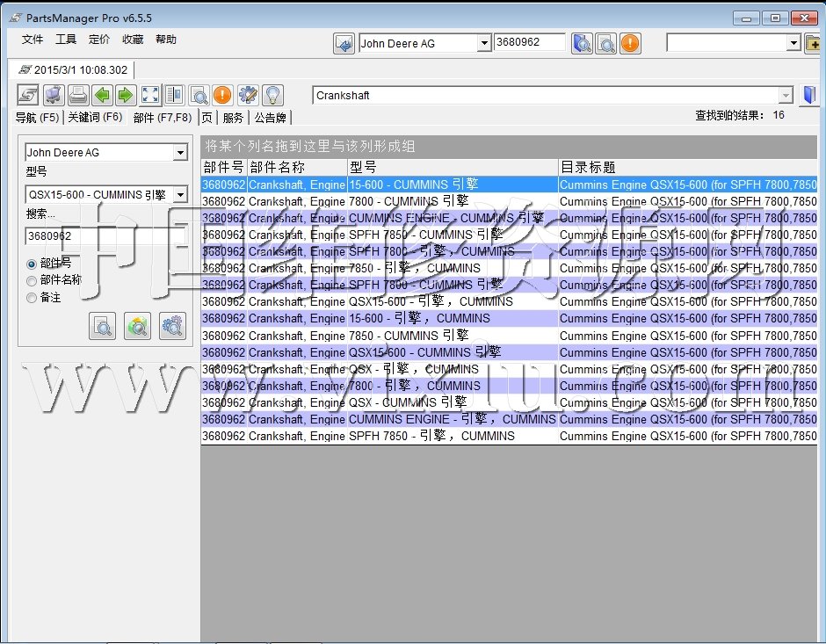This screenshot has height=644, width=826.
Task: Select the 部件号 radio button
Action: coord(32,264)
